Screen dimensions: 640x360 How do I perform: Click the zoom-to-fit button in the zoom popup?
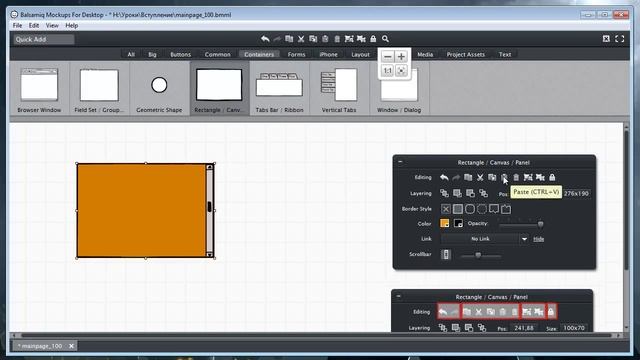[x=401, y=71]
